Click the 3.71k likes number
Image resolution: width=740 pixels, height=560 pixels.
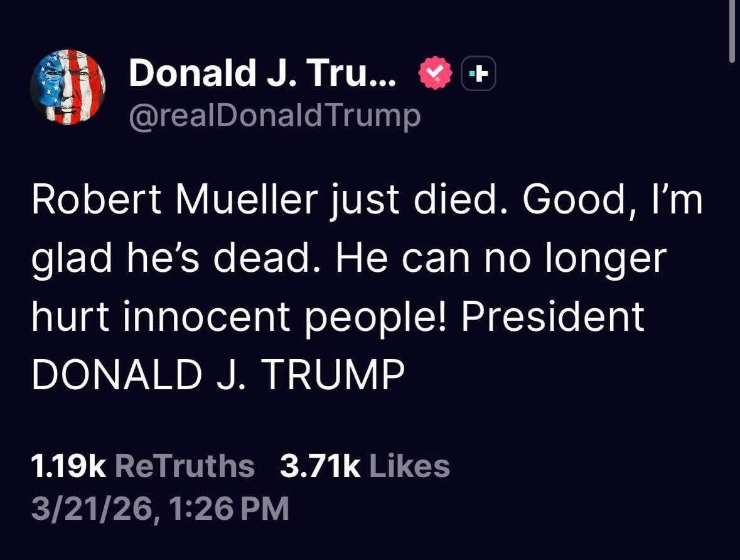(x=320, y=466)
